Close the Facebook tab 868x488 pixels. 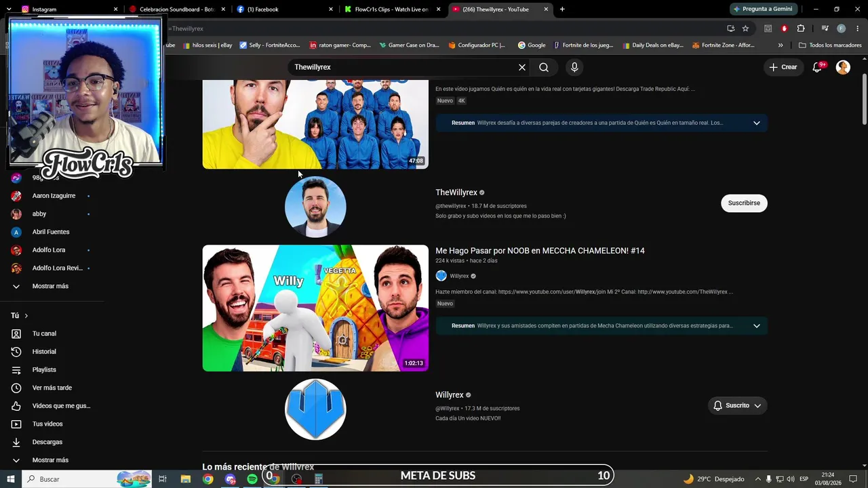331,9
